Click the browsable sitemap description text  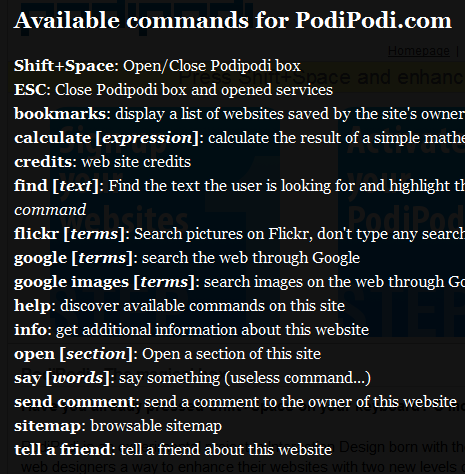click(156, 426)
